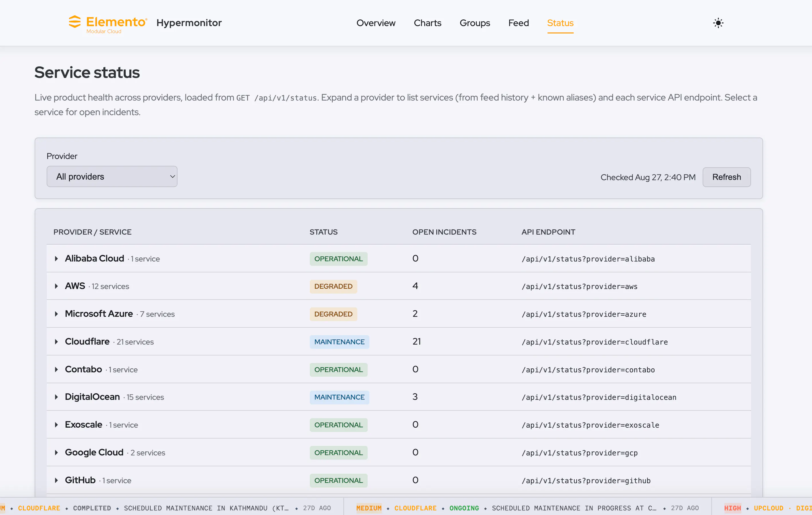
Task: Go to the Groups tab
Action: coord(474,23)
